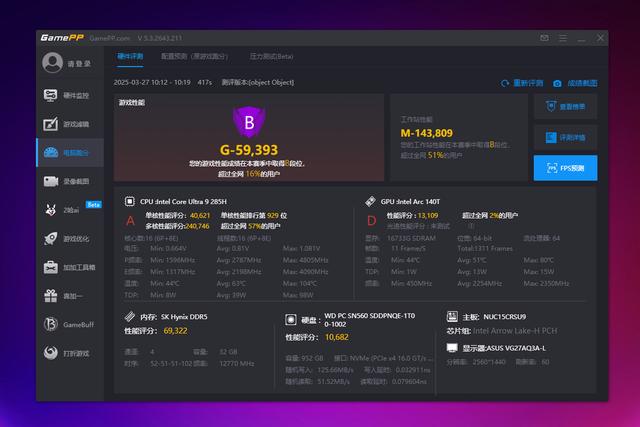The image size is (640, 427).
Task: Click the motherboard icon beside NUC15CRSU9
Action: point(452,316)
